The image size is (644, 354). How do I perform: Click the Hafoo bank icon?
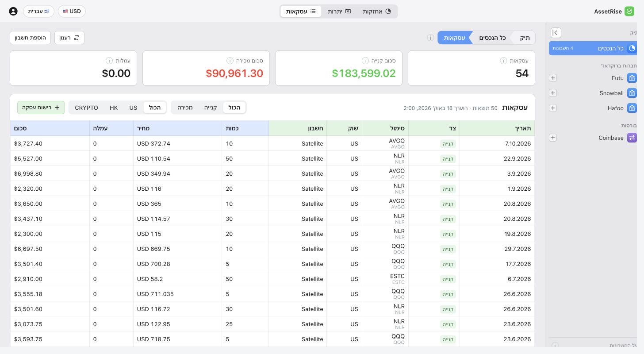(632, 108)
